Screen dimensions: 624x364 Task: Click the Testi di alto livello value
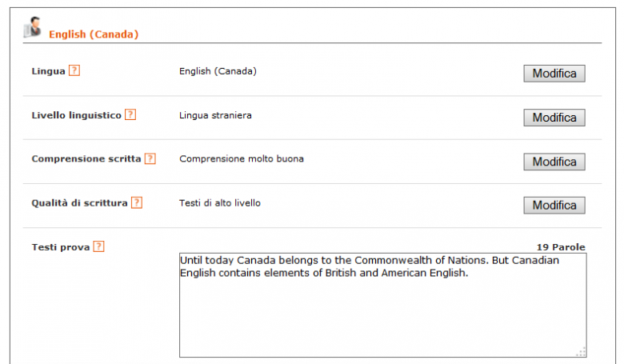pyautogui.click(x=220, y=203)
